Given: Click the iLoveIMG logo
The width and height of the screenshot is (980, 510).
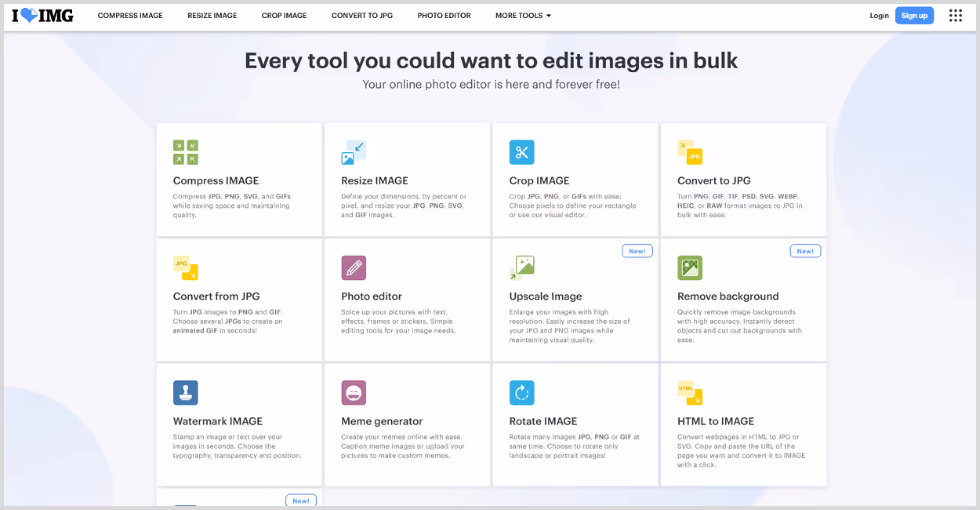Looking at the screenshot, I should 42,16.
